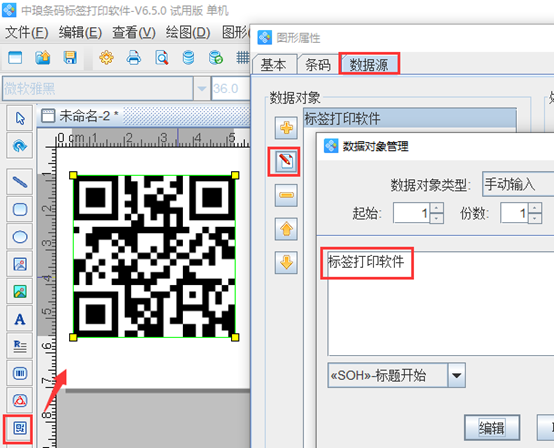Click the edit data object pencil icon
Viewport: 554px width, 448px height.
286,161
